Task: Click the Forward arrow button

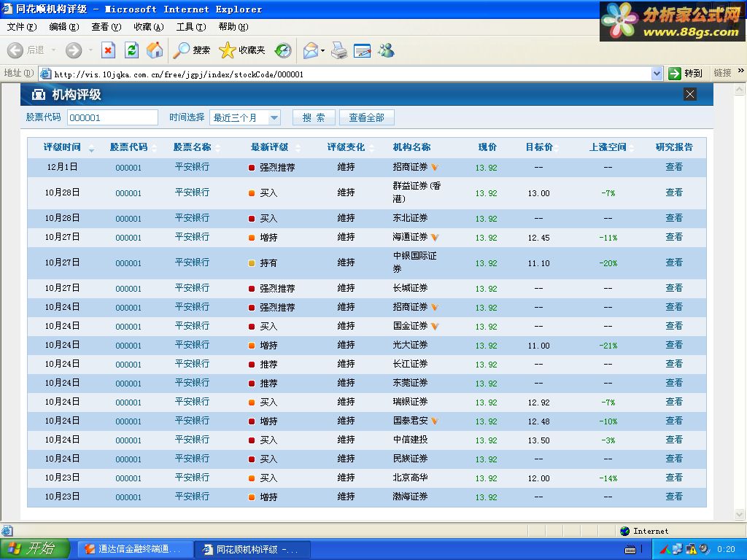Action: coord(74,50)
